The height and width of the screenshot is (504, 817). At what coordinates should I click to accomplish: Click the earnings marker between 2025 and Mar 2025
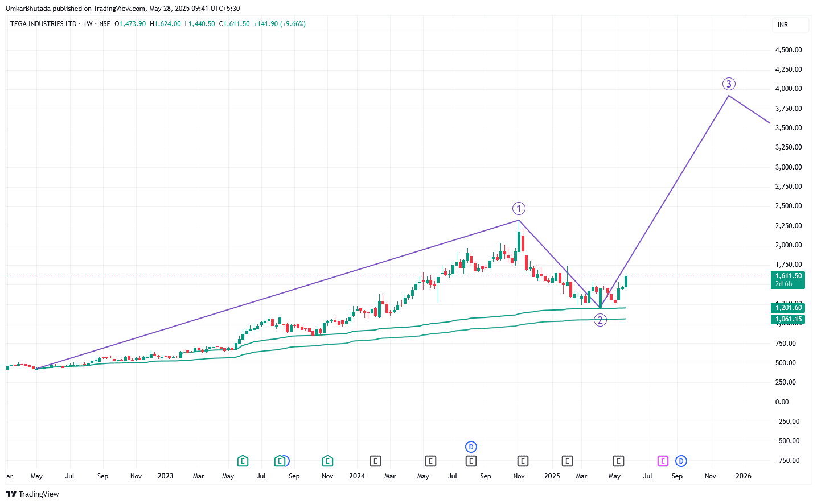[567, 461]
